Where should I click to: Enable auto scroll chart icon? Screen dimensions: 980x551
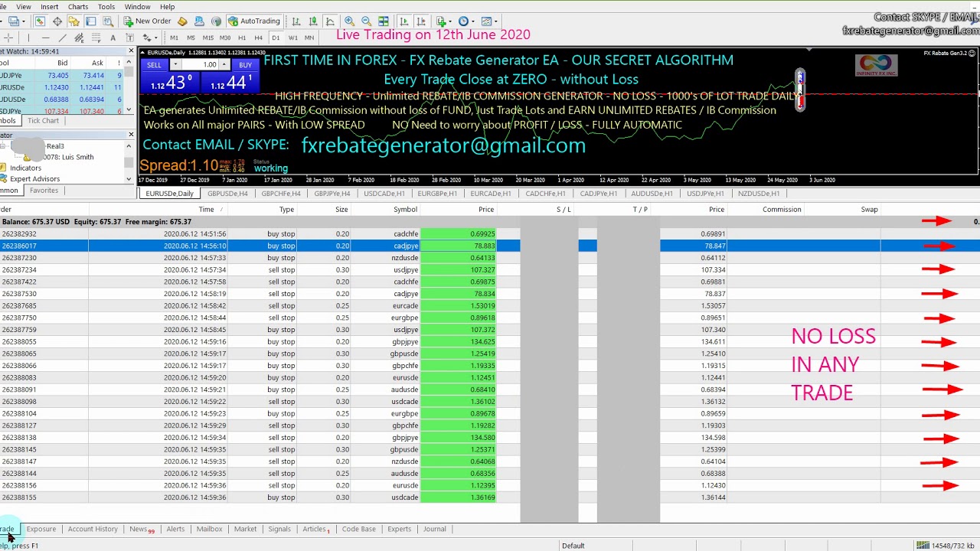point(403,21)
